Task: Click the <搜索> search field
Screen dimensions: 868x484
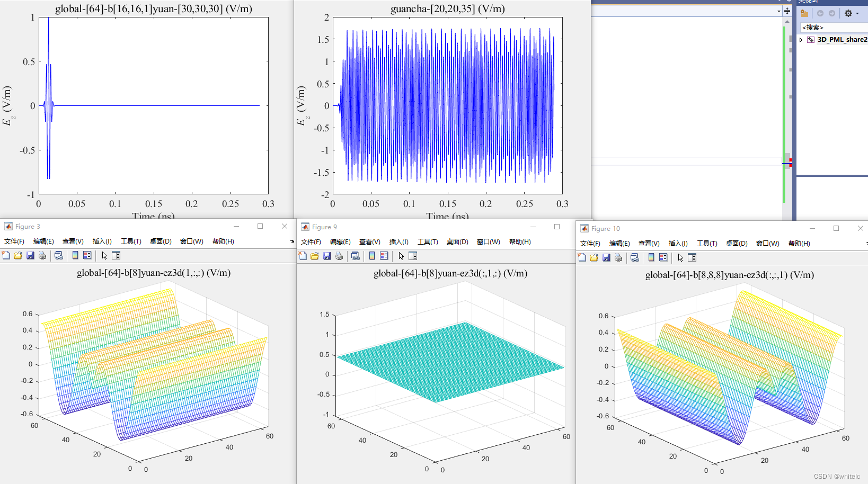Action: point(834,28)
